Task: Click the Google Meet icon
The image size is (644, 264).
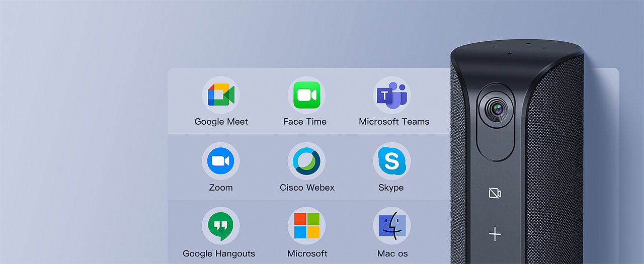Action: pos(221,95)
